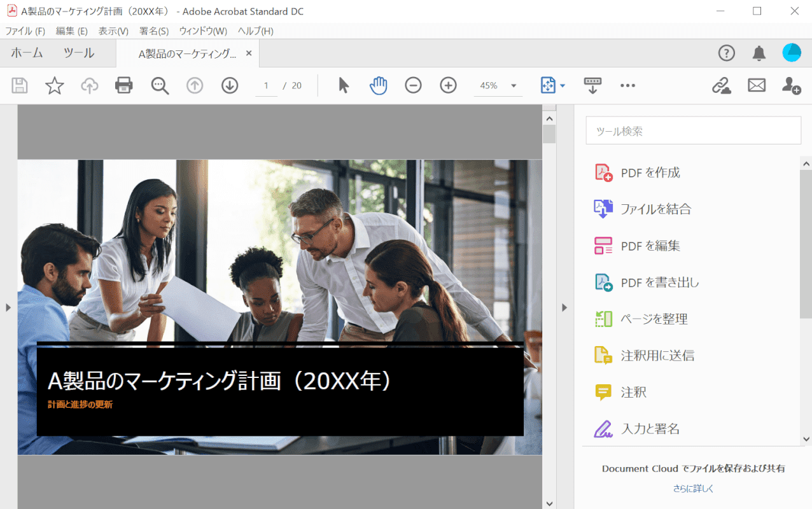Open the account profile avatar

(792, 53)
